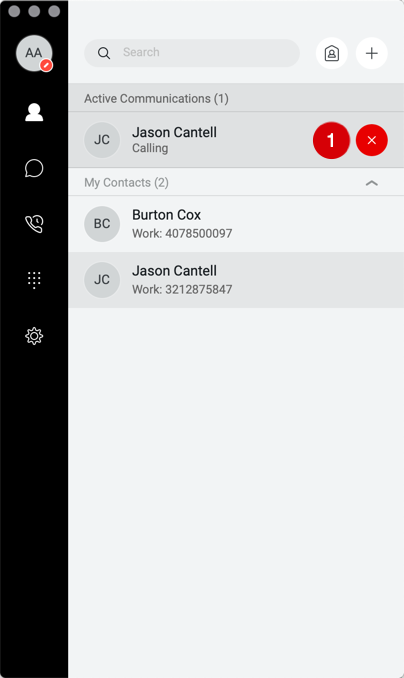Click the directory contacts icon beside search
The image size is (404, 678).
tap(332, 53)
